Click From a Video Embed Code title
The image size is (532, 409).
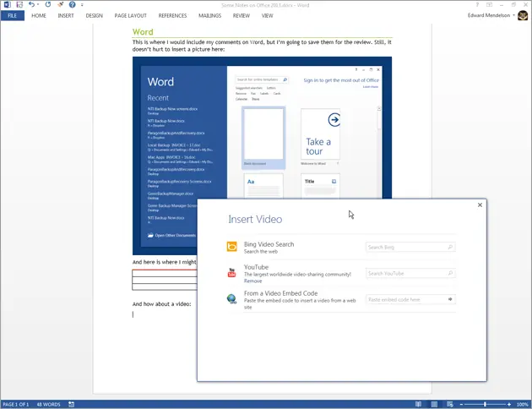pyautogui.click(x=280, y=293)
